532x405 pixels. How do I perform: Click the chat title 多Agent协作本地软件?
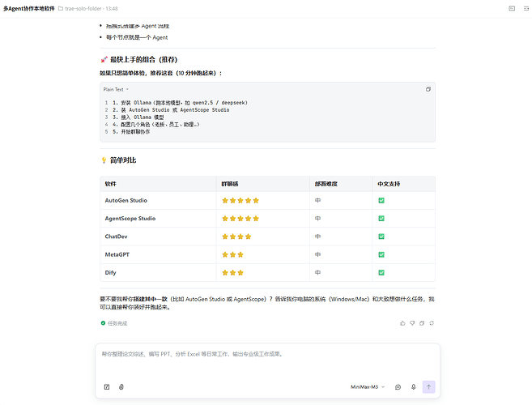[29, 8]
